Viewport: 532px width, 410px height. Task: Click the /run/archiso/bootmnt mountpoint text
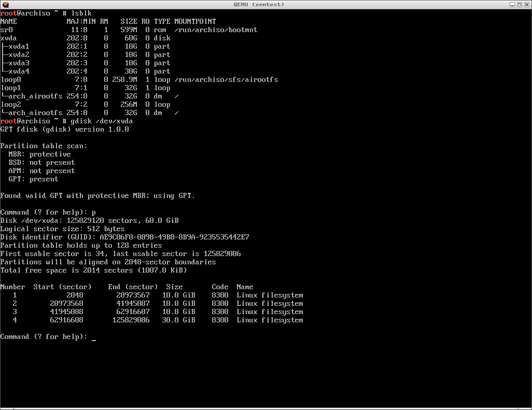[x=216, y=30]
